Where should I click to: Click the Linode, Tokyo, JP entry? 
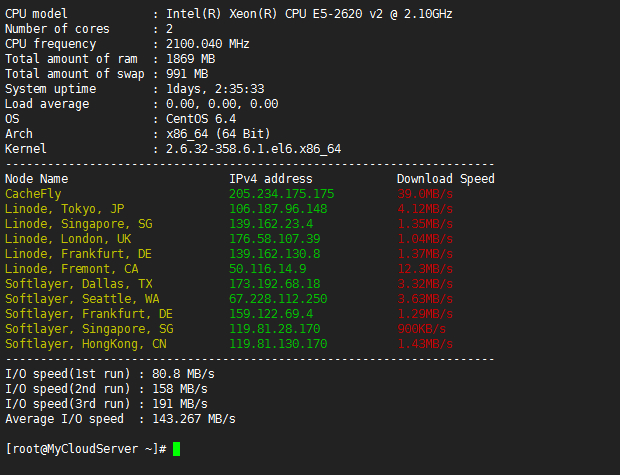click(64, 209)
